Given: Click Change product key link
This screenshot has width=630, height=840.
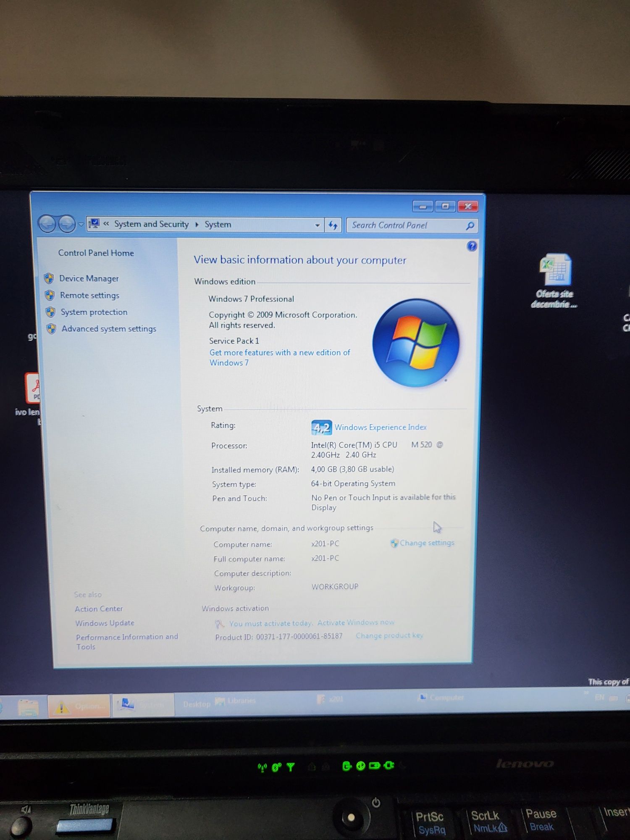Looking at the screenshot, I should pyautogui.click(x=389, y=635).
